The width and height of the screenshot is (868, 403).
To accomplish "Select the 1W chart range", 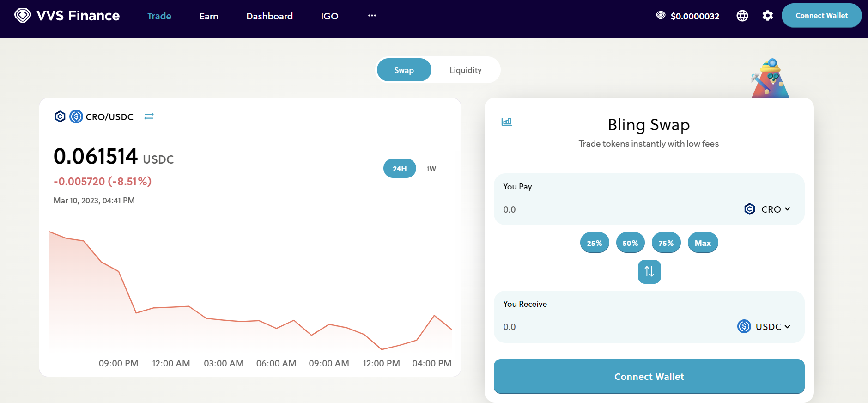I will click(431, 169).
